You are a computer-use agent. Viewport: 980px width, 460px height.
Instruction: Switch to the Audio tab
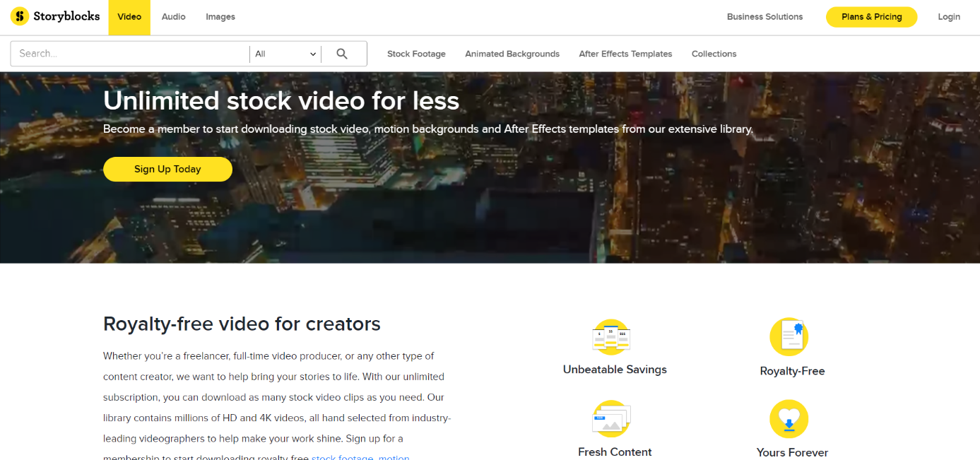coord(173,17)
